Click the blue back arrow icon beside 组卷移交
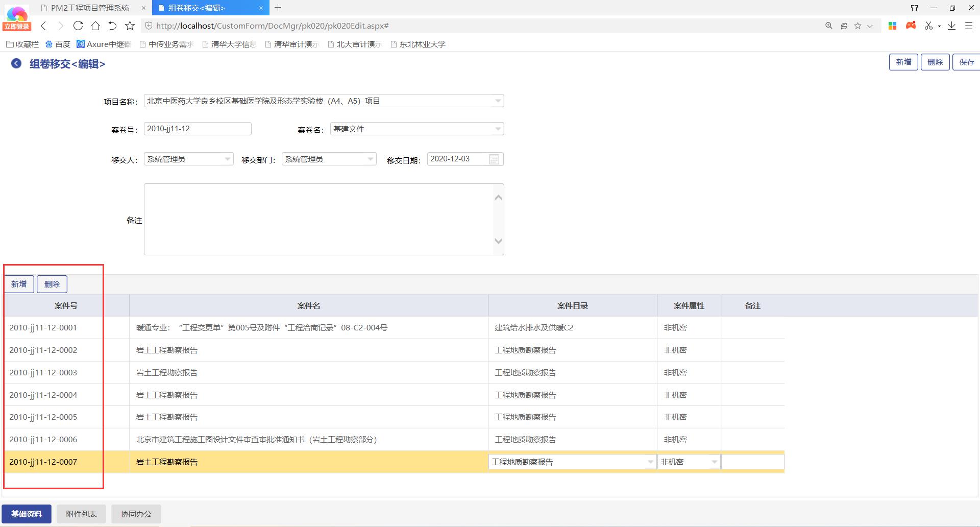This screenshot has height=527, width=980. [16, 63]
